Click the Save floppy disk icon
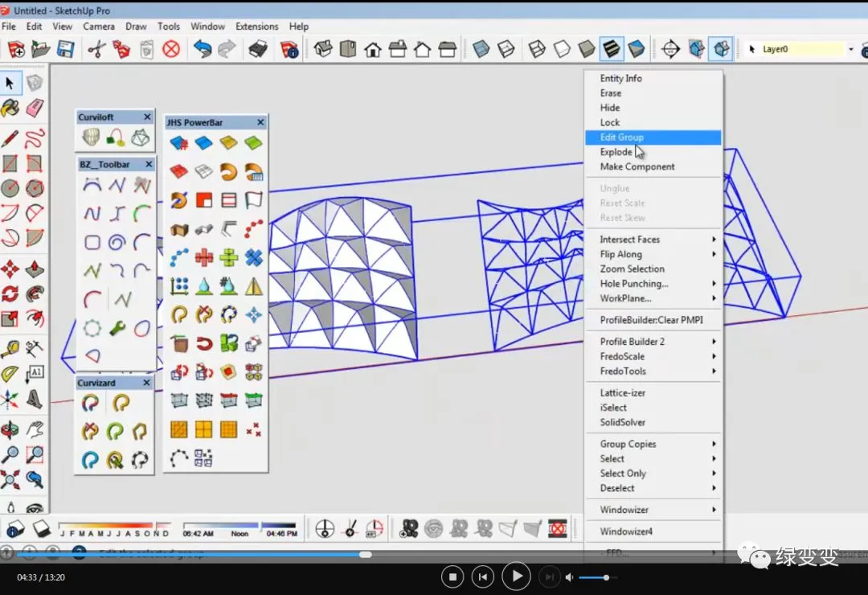The image size is (868, 595). tap(65, 49)
